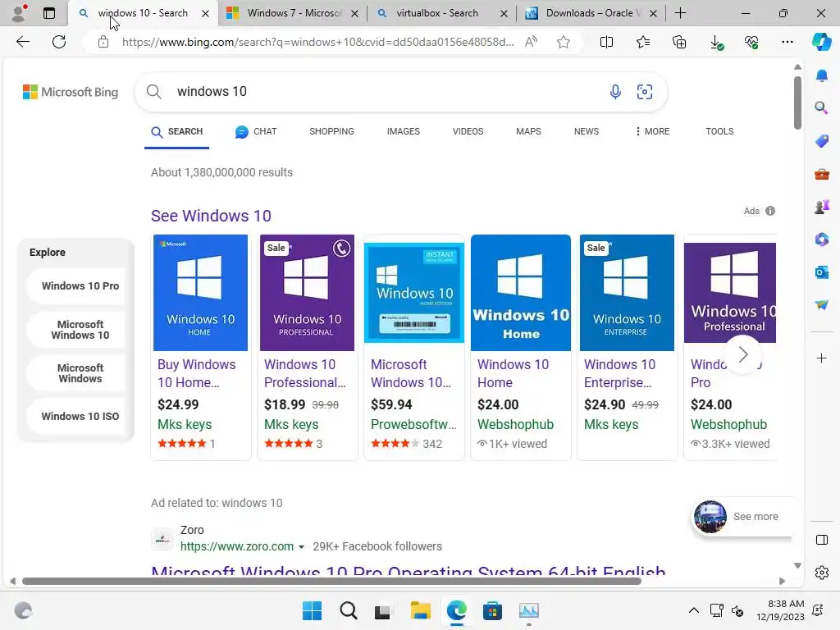Show hidden system tray icons chevron

tap(694, 610)
